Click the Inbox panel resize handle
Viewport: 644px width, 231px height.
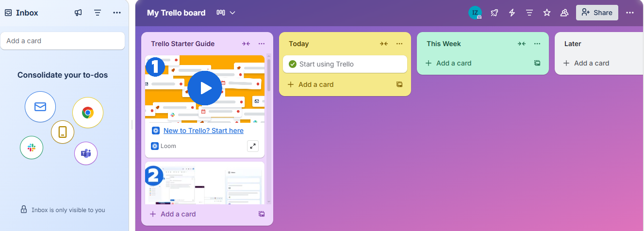point(132,125)
